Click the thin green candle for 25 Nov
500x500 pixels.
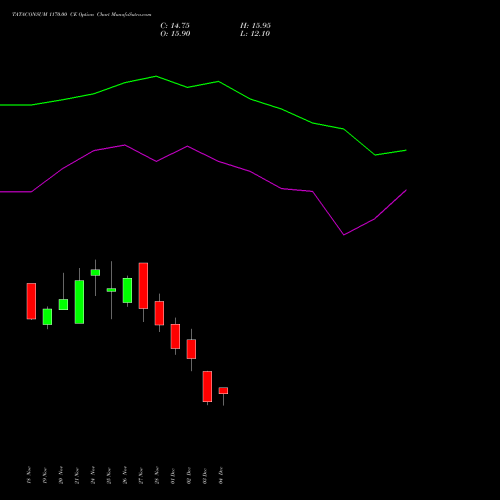point(111,290)
